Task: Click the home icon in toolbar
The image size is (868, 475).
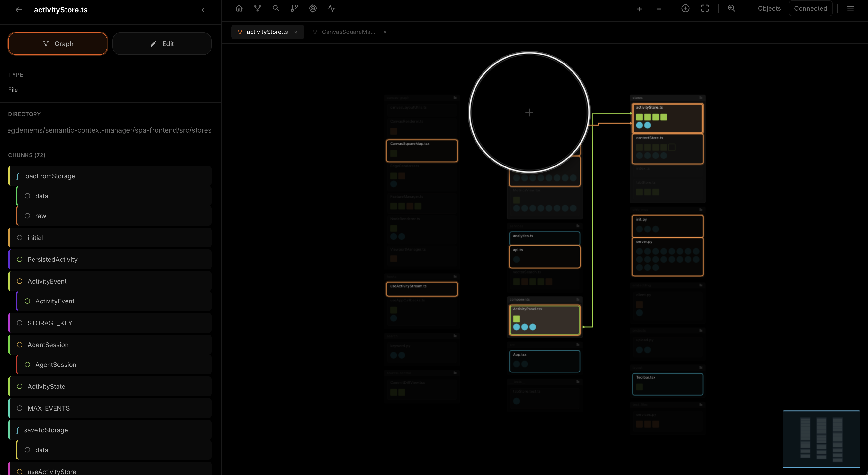Action: pos(239,8)
